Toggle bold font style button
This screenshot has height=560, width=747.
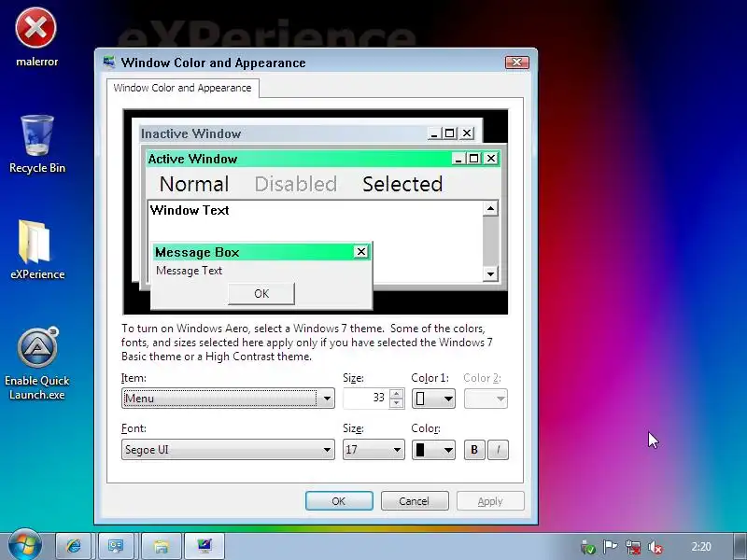click(x=474, y=450)
